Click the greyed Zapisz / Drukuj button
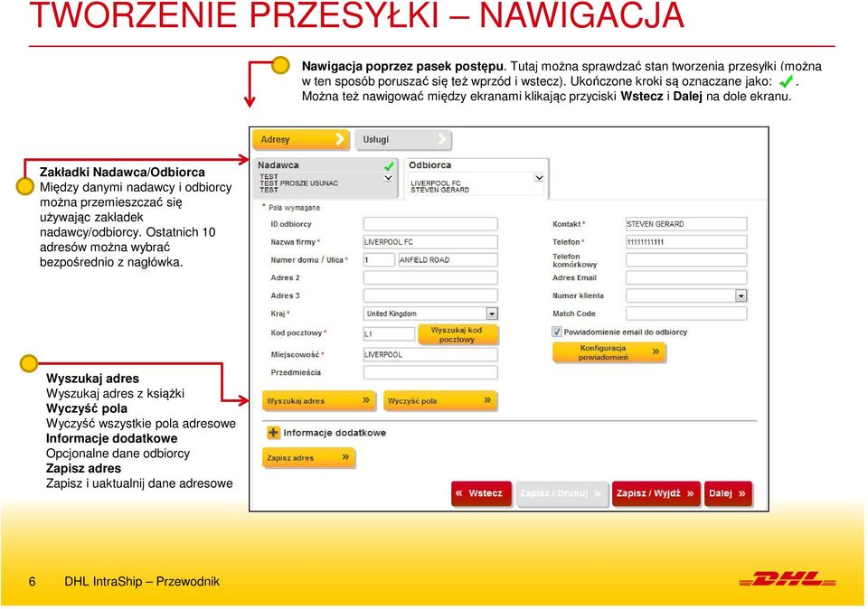868x609 pixels. tap(561, 493)
